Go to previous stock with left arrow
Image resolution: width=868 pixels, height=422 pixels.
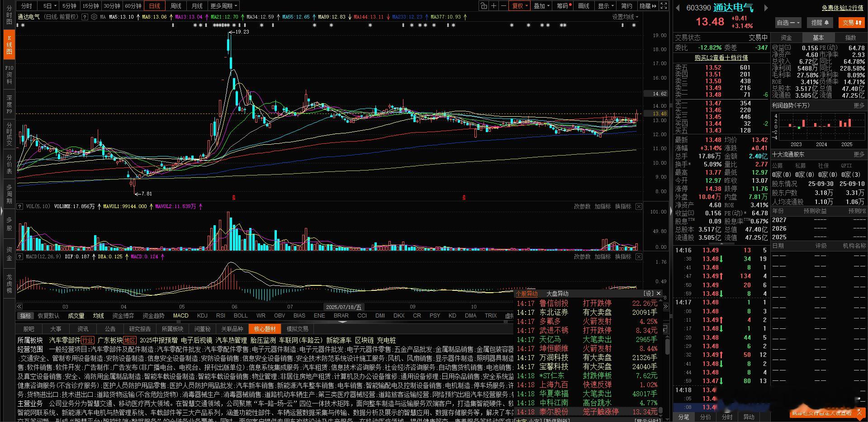(x=678, y=8)
